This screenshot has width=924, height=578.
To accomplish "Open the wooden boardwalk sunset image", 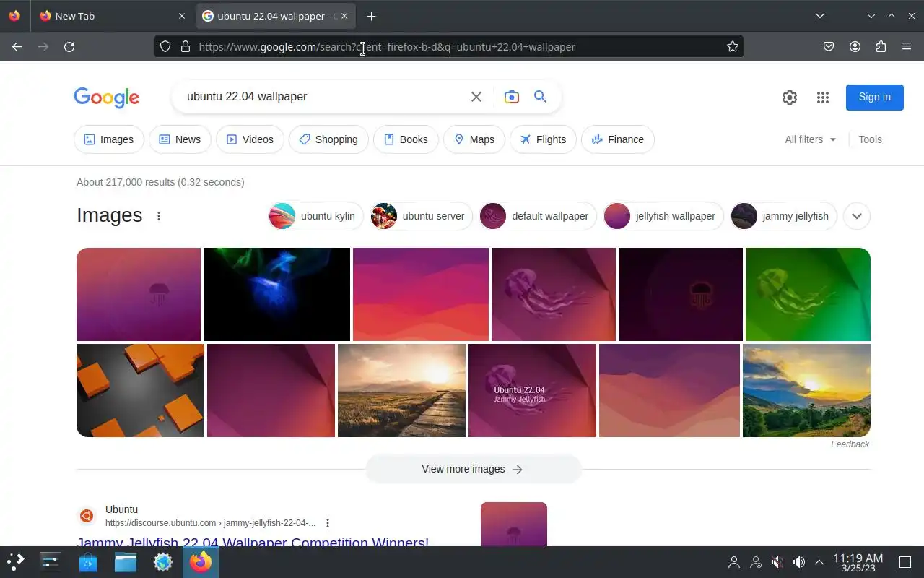I will [401, 390].
